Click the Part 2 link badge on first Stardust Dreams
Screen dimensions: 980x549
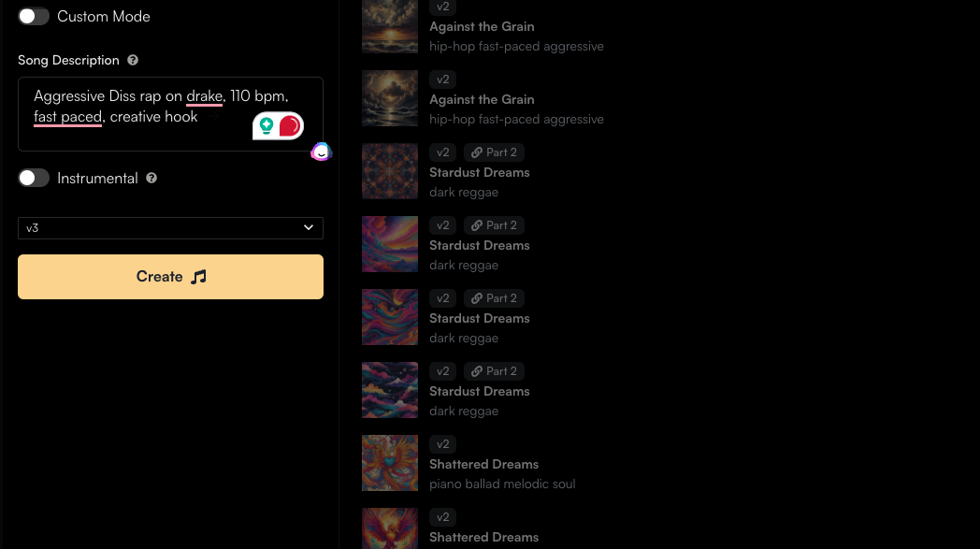494,152
